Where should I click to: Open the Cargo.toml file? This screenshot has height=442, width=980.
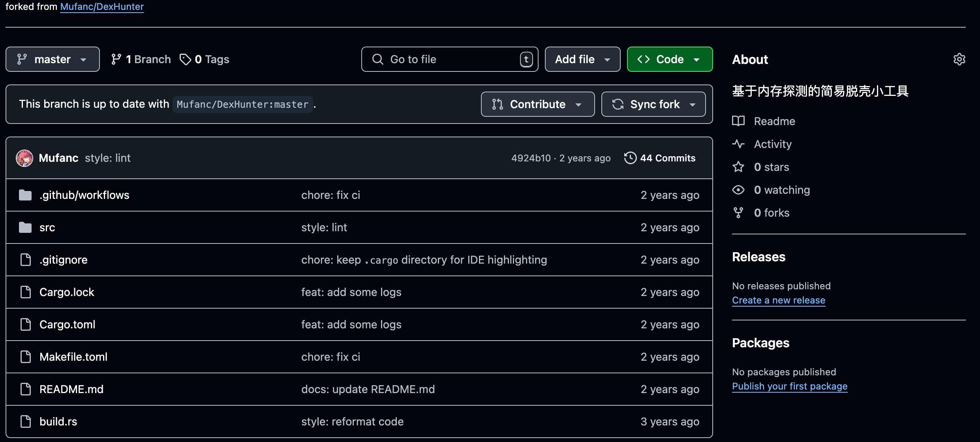(x=67, y=324)
